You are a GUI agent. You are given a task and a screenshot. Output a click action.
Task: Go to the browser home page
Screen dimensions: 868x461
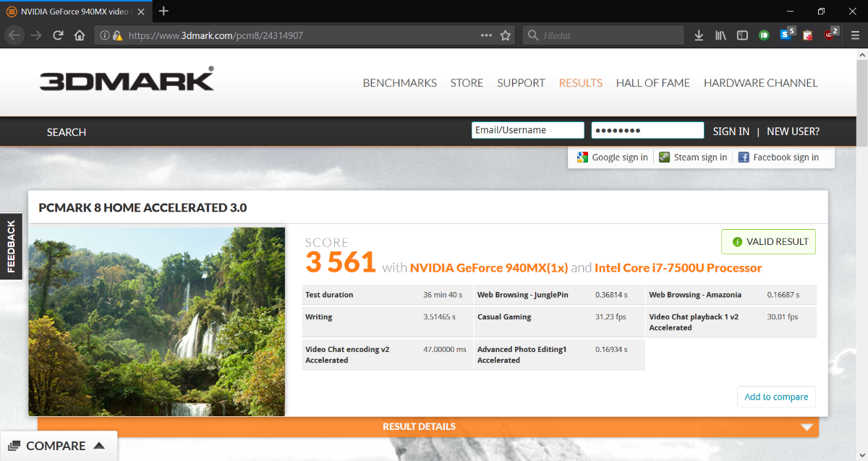click(x=80, y=35)
